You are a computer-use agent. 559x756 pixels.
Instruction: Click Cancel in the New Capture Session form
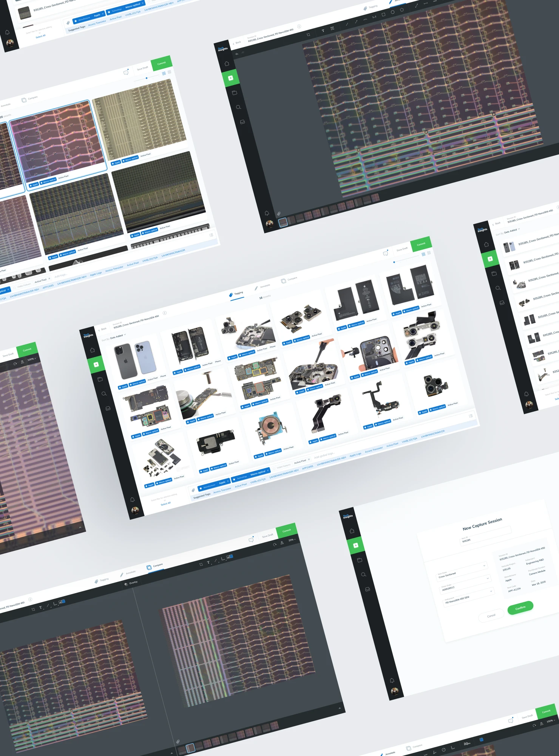coord(491,616)
